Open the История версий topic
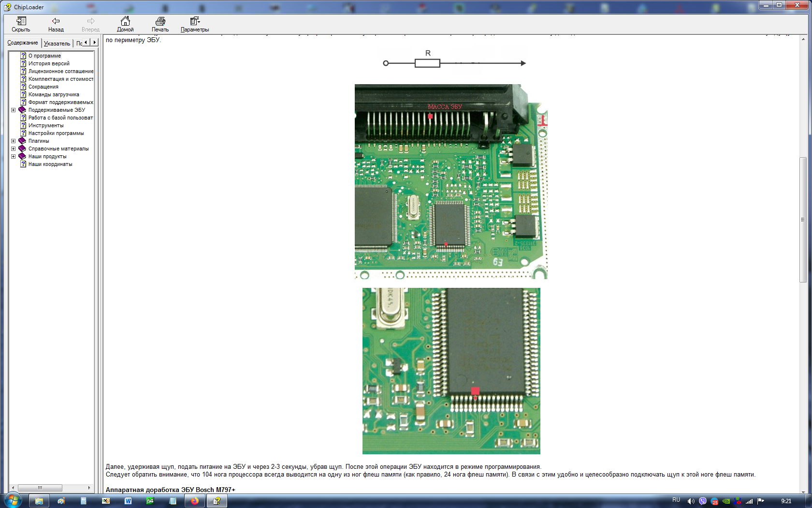The height and width of the screenshot is (508, 812). point(49,63)
